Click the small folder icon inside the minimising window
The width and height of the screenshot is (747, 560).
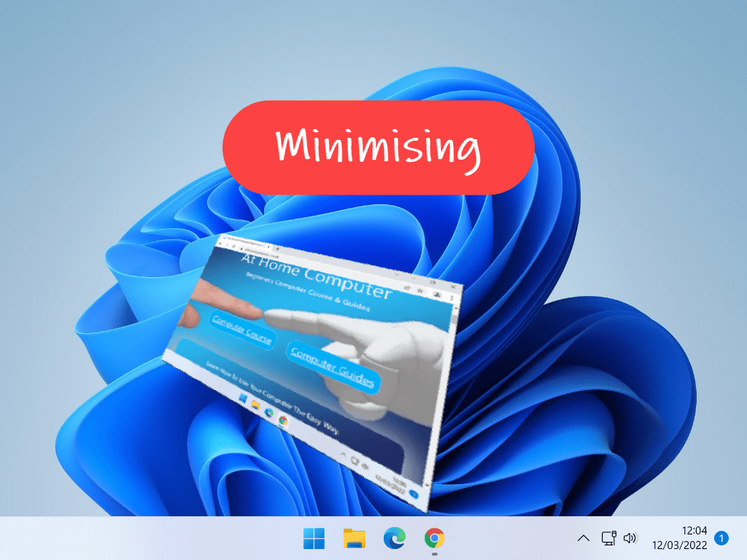[x=255, y=404]
